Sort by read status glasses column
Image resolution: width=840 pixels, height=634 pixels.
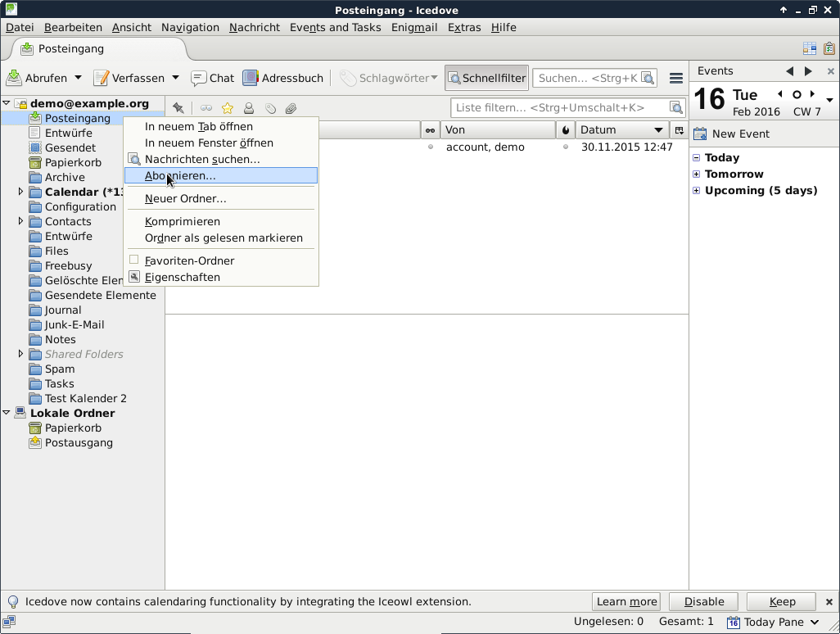pos(430,130)
